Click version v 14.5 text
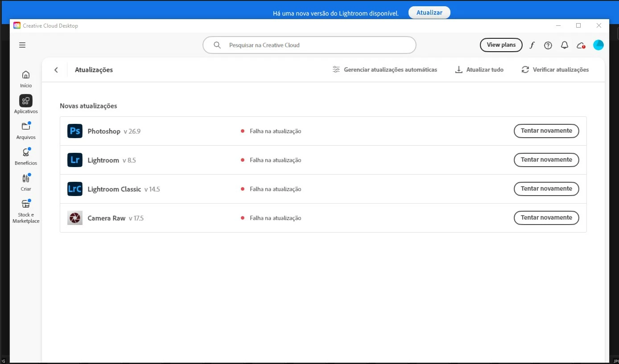The width and height of the screenshot is (619, 364). pos(152,189)
